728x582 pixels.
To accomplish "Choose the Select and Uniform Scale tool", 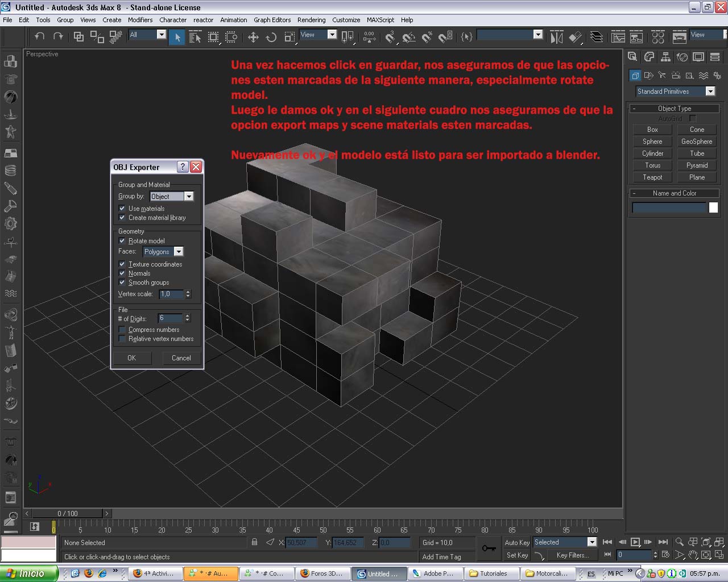I will coord(290,38).
